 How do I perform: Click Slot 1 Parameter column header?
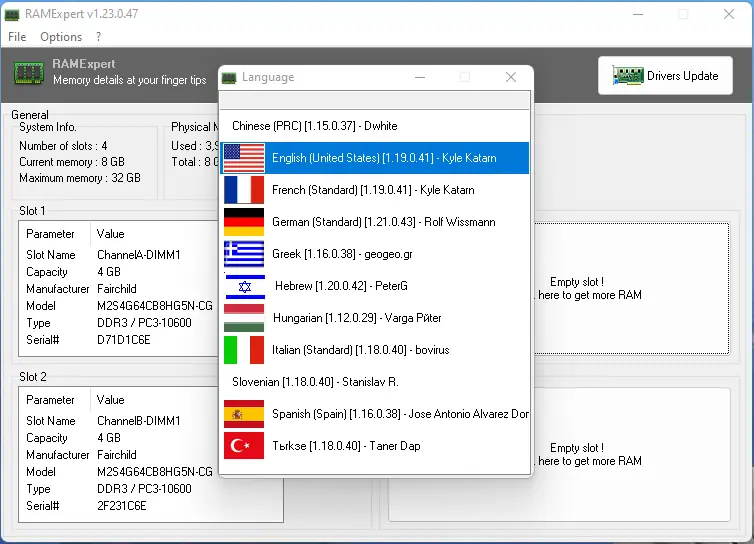click(x=50, y=234)
